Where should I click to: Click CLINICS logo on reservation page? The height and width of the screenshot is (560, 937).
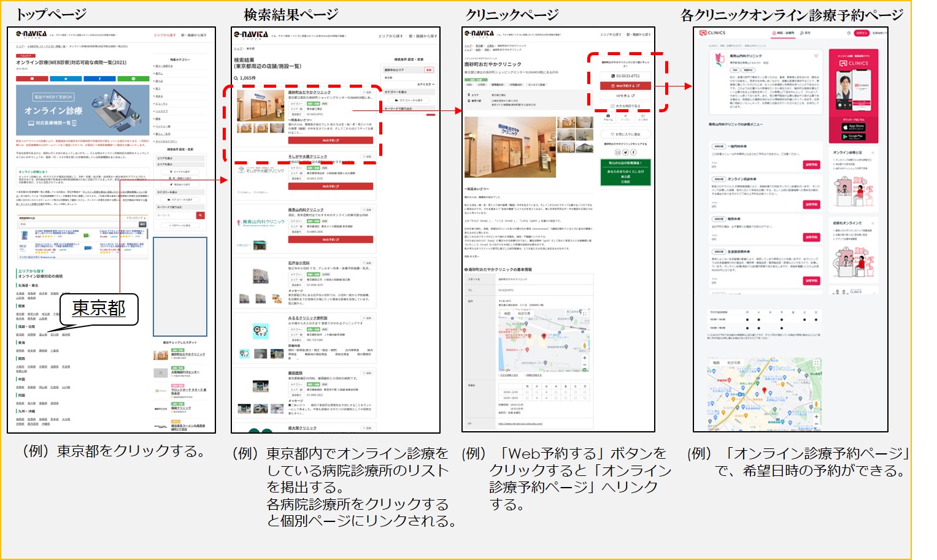[713, 33]
